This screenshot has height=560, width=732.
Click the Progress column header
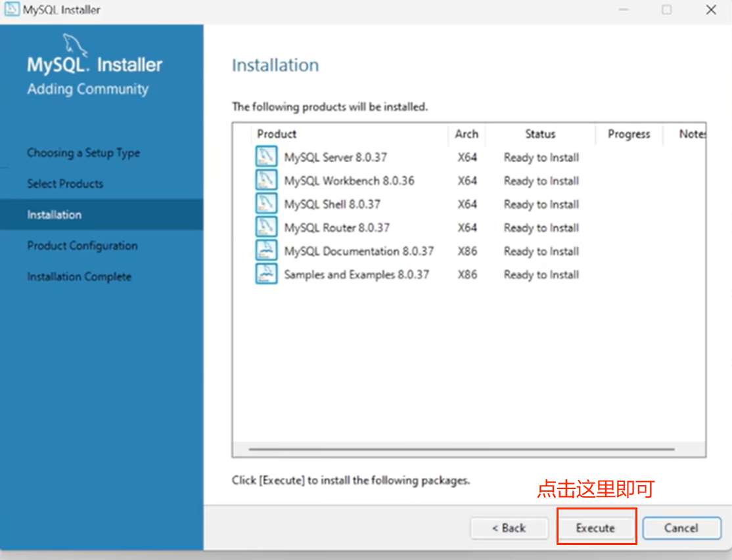(x=629, y=134)
